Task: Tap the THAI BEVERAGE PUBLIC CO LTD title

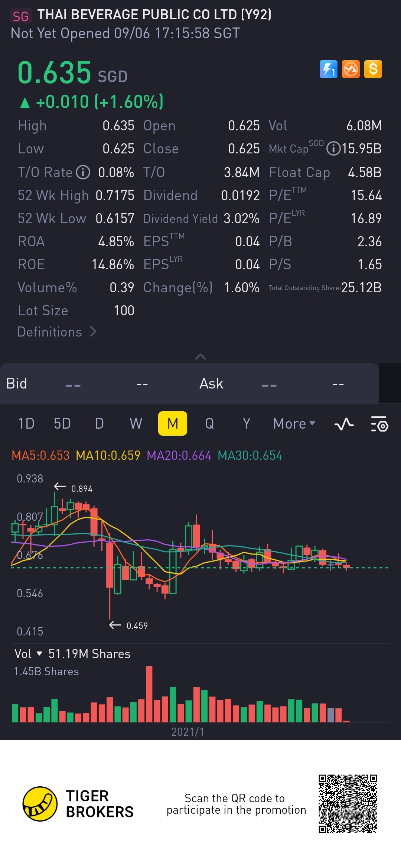Action: click(x=154, y=15)
